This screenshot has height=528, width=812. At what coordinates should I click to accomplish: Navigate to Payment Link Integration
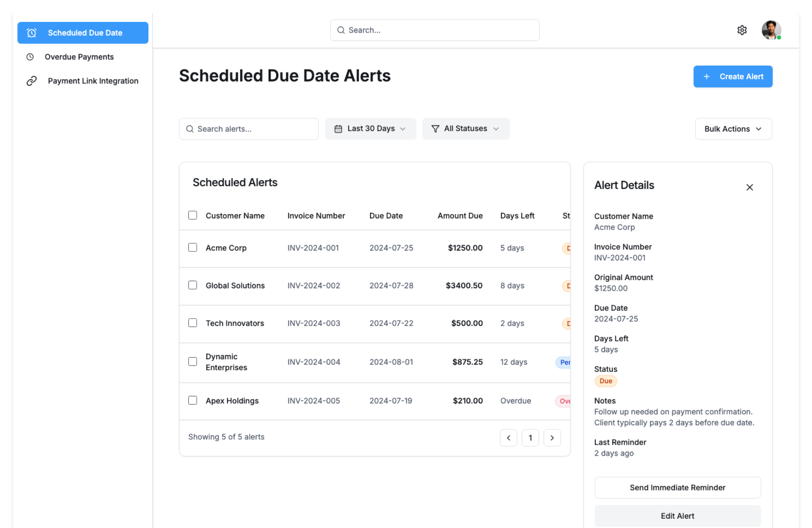(x=93, y=81)
